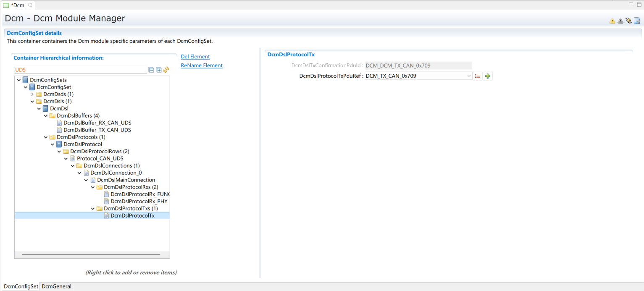Open the DcmDslProtocolTxPduRef dropdown
The height and width of the screenshot is (291, 644).
469,76
